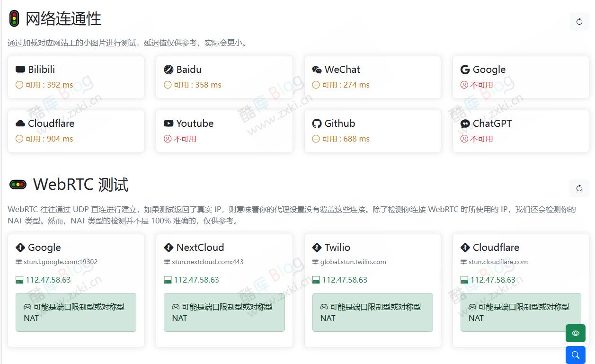Click the Google G icon
The width and height of the screenshot is (595, 364).
[x=465, y=69]
